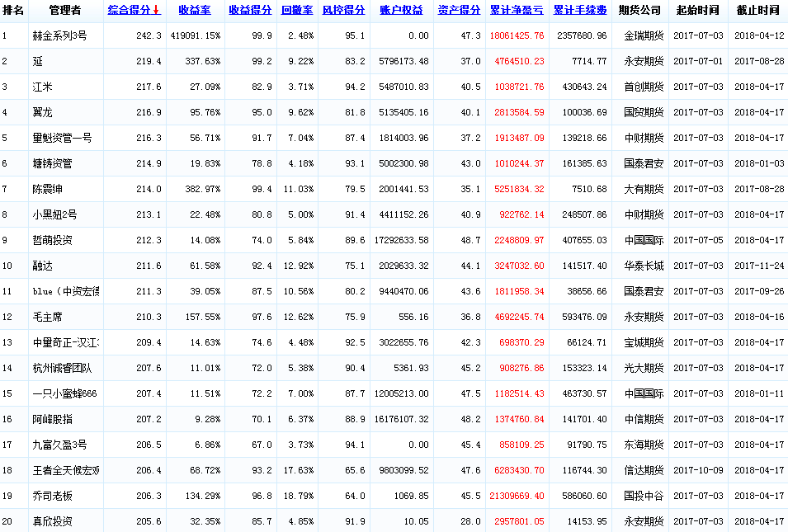Click manager 陈震绅 in the list
The width and height of the screenshot is (788, 532).
(x=48, y=189)
